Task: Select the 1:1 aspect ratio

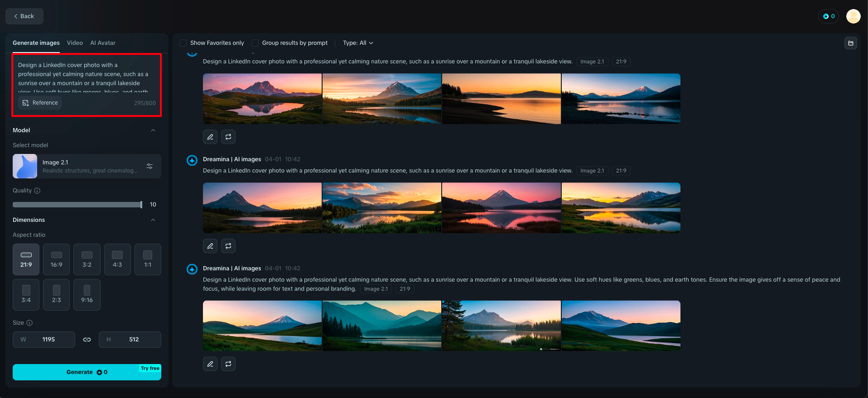Action: 148,259
